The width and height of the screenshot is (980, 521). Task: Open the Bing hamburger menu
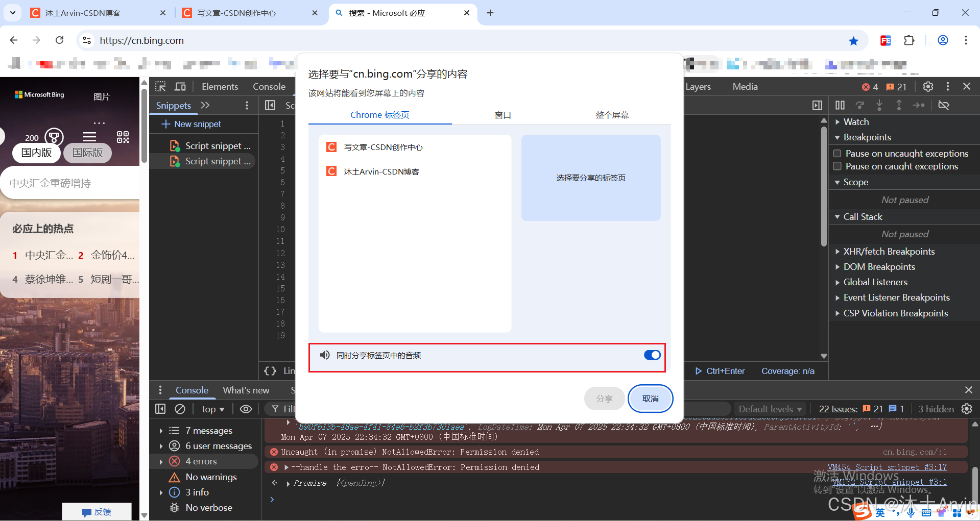[89, 137]
